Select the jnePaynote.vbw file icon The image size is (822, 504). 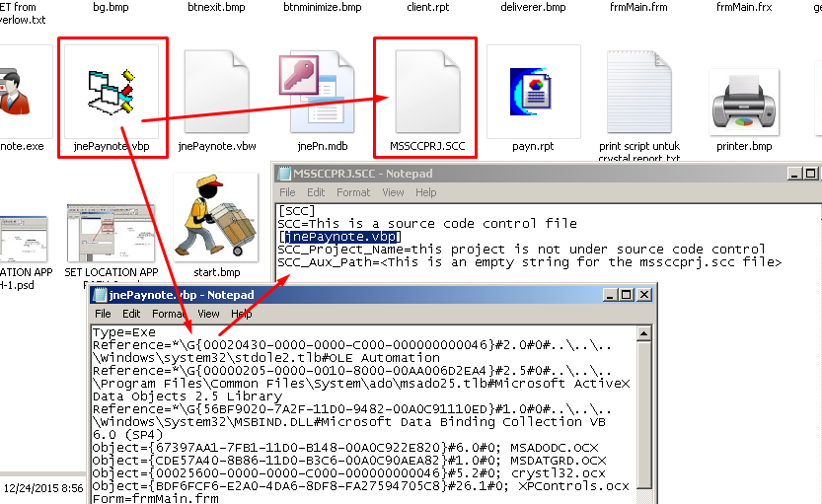pos(217,91)
